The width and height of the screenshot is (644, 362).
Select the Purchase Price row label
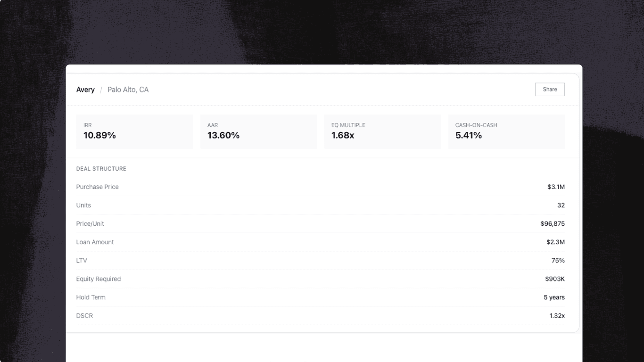(98, 187)
